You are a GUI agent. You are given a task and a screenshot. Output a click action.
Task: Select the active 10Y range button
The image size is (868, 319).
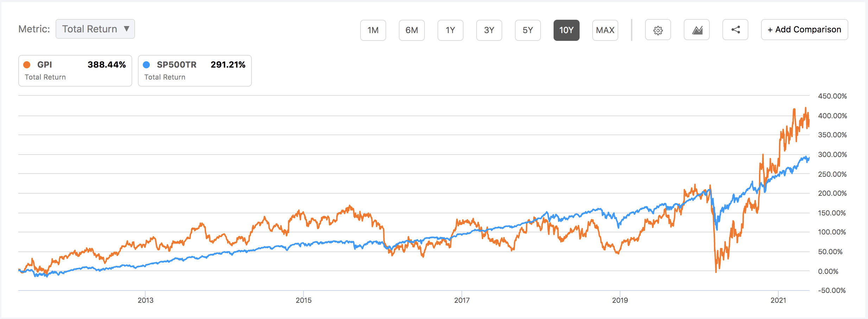pyautogui.click(x=567, y=30)
